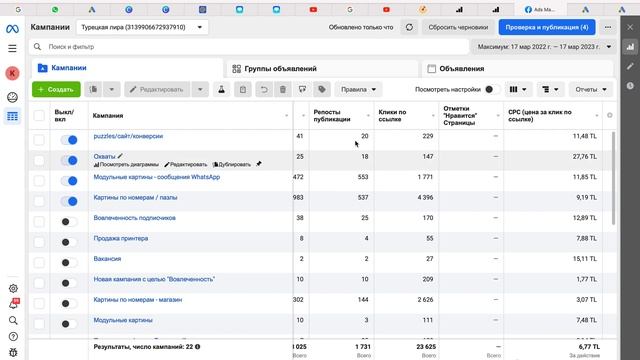
Task: Open the date range dropdown
Action: (544, 47)
